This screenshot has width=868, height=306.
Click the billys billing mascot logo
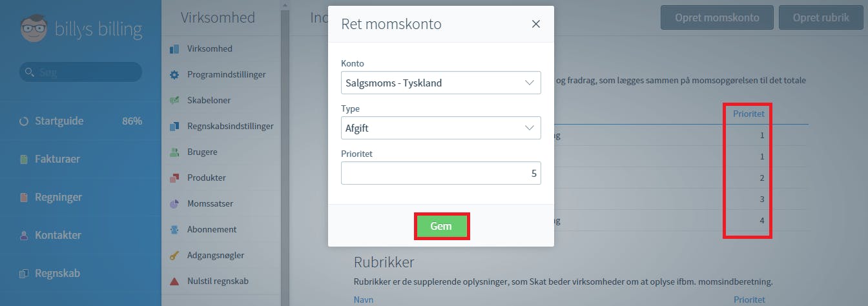pyautogui.click(x=34, y=29)
